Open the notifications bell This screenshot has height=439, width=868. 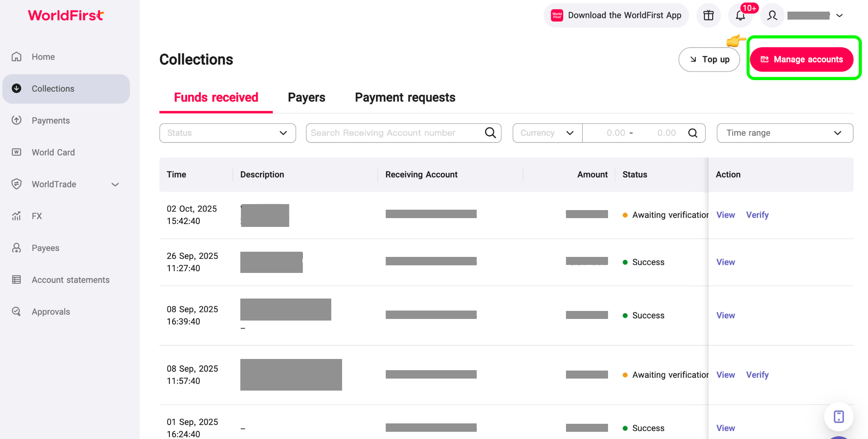pos(740,15)
